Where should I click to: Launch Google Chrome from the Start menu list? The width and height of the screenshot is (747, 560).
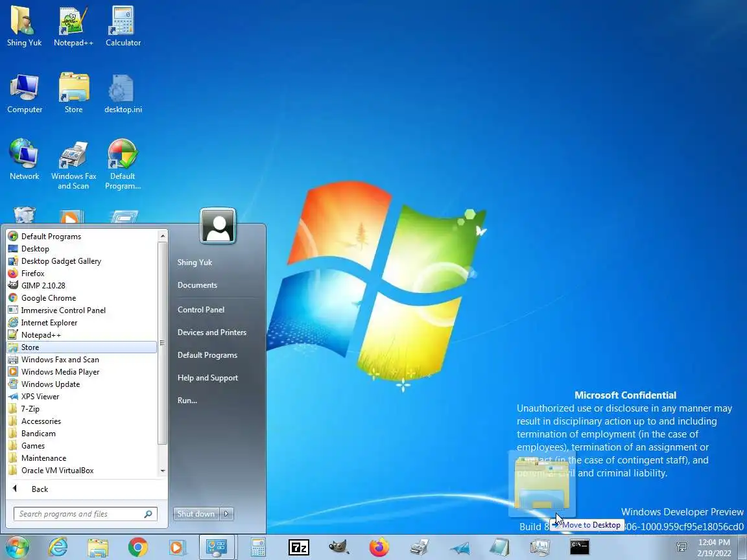click(x=82, y=298)
